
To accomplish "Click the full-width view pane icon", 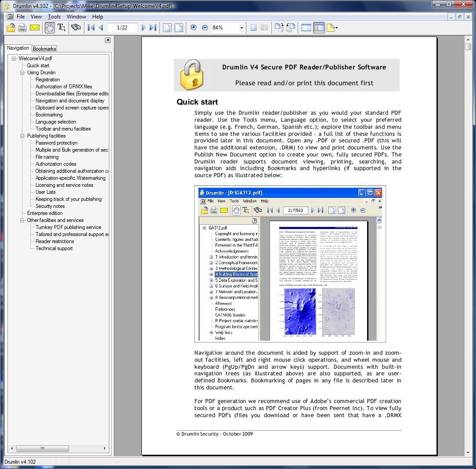I will 307,28.
